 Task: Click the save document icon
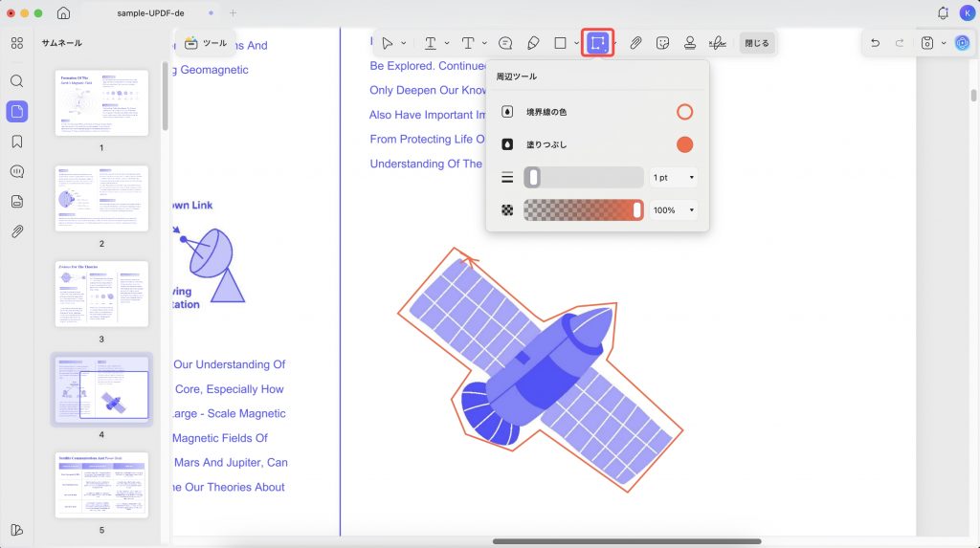[x=926, y=43]
